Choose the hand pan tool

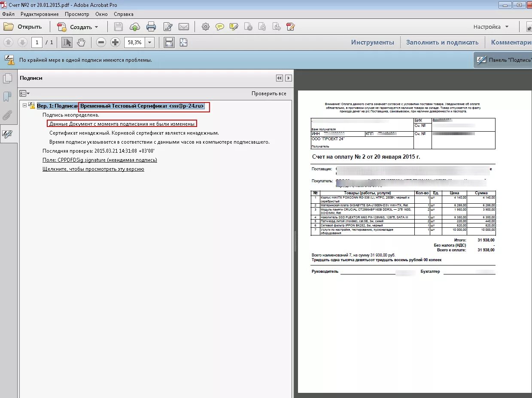click(x=81, y=42)
